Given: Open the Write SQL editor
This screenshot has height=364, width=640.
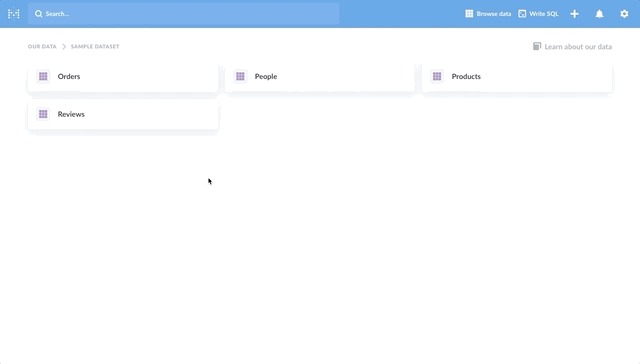Looking at the screenshot, I should (538, 14).
